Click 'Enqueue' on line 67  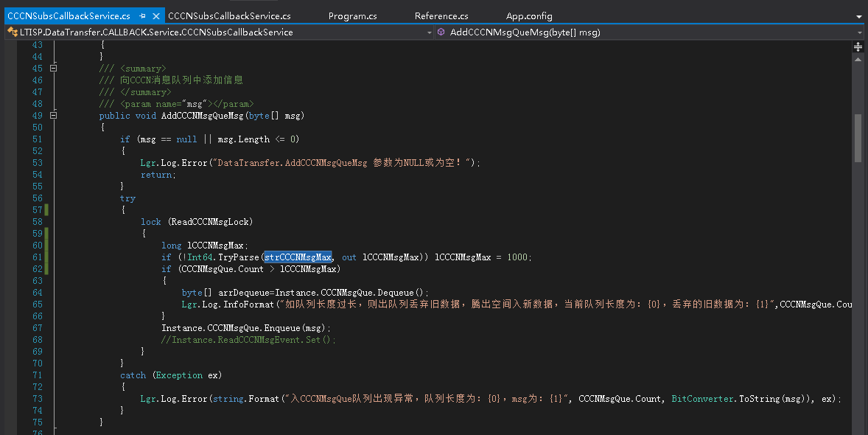282,328
